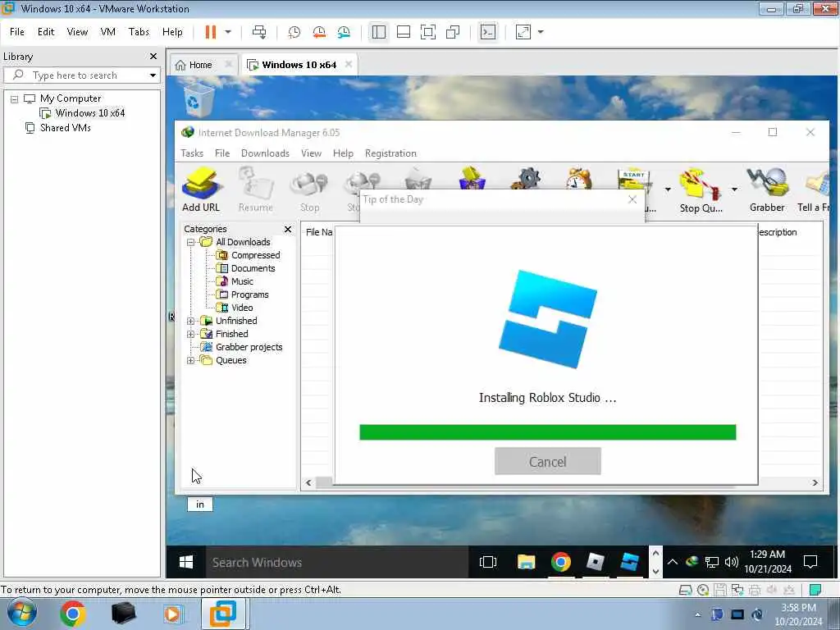
Task: Close the VMware Library panel
Action: (x=153, y=57)
